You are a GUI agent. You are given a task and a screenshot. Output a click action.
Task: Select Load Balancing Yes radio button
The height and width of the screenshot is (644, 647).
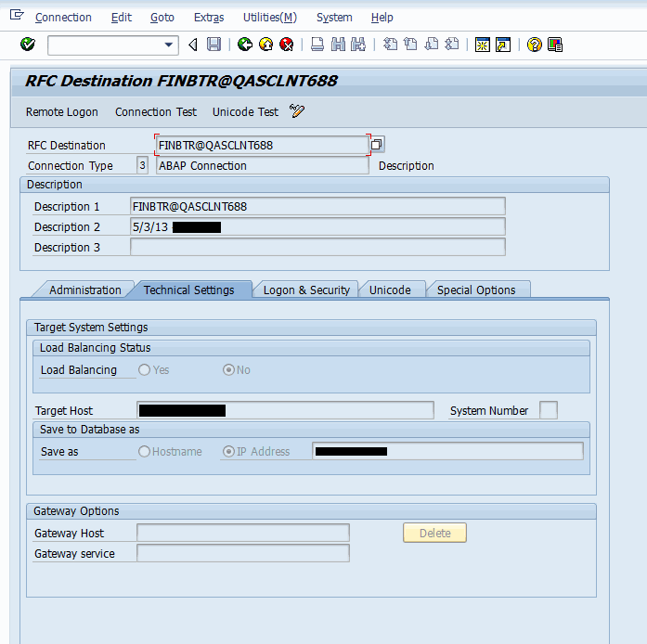tap(144, 369)
